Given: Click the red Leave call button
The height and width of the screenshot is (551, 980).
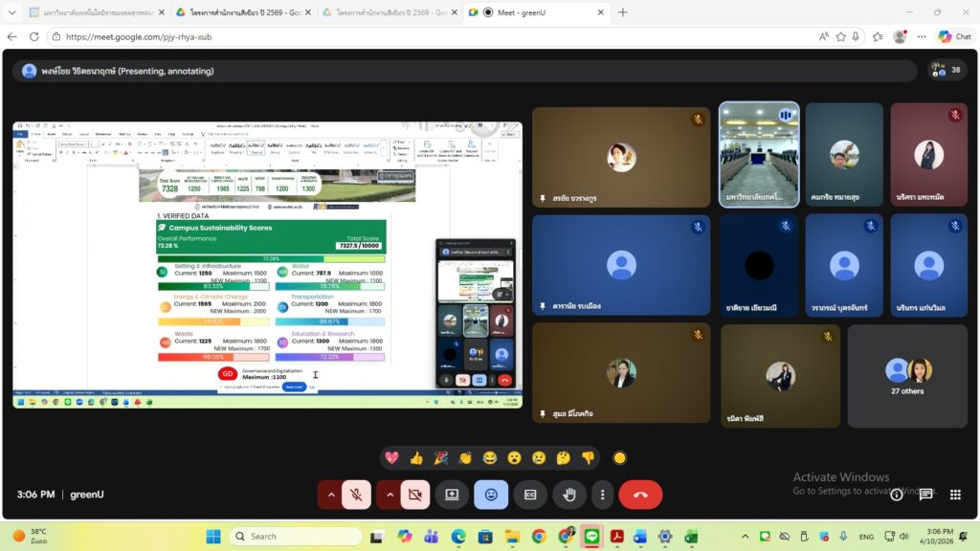Looking at the screenshot, I should [640, 495].
